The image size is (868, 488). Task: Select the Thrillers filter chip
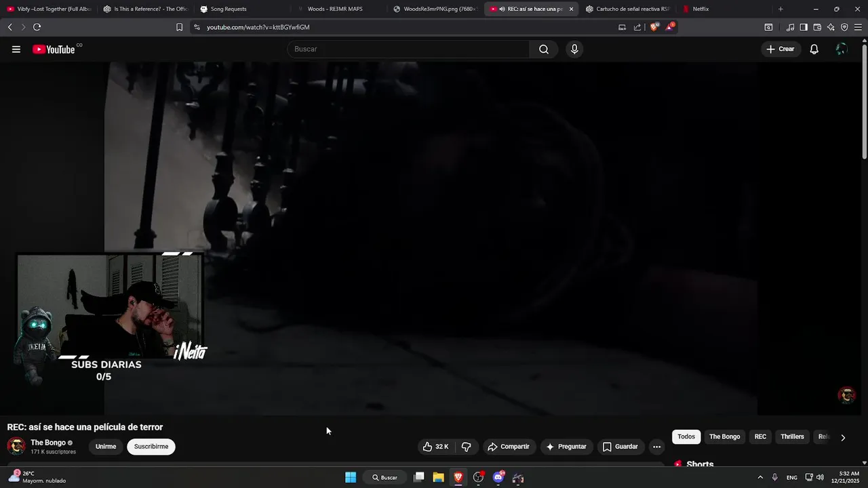pos(792,436)
